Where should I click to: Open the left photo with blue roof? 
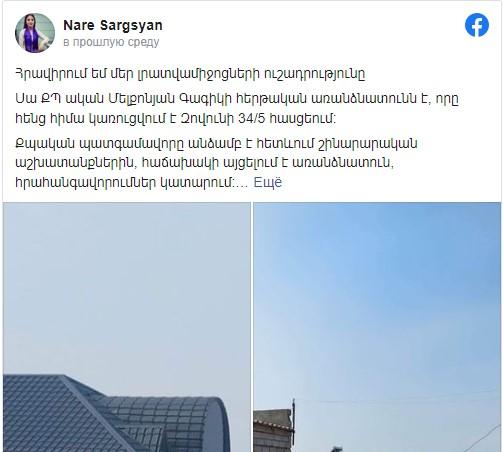click(x=127, y=327)
